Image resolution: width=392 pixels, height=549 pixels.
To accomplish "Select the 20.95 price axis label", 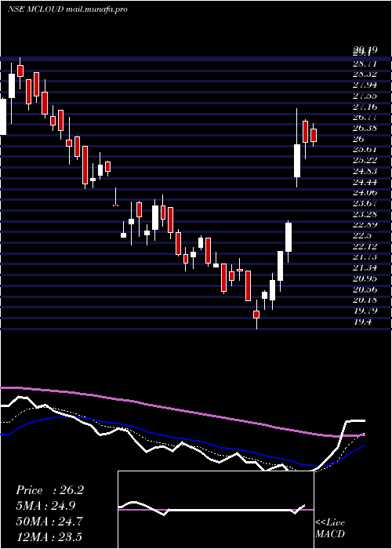I will click(x=365, y=279).
